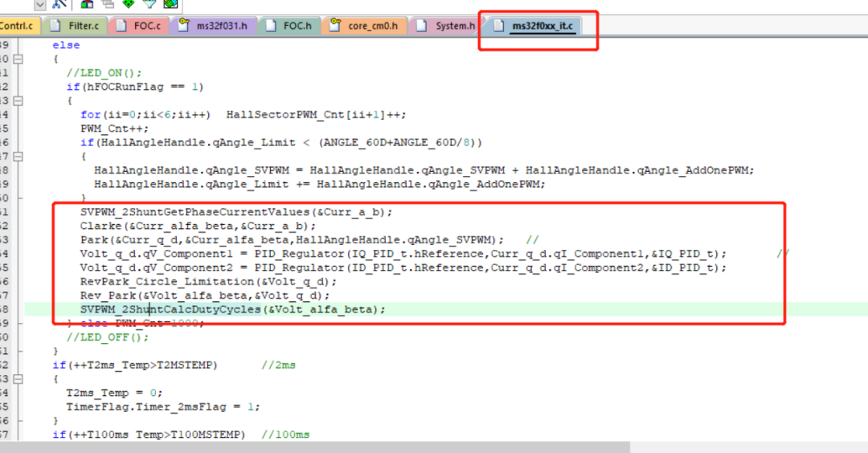The image size is (868, 453).
Task: Open the target selection dropdown arrow
Action: (x=40, y=5)
